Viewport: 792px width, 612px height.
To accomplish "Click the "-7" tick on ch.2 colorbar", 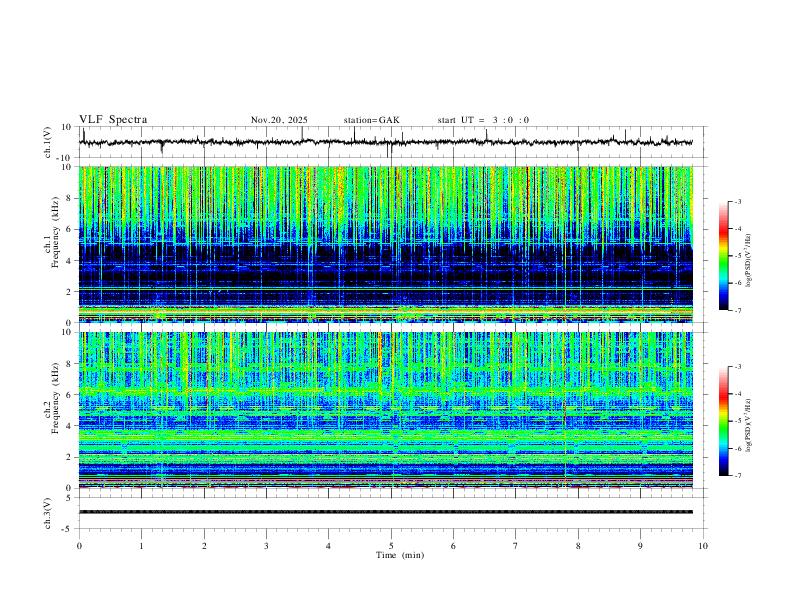I will coord(738,476).
